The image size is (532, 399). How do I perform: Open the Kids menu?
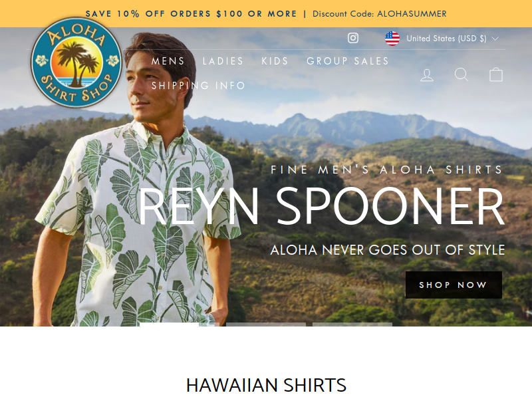tap(275, 61)
